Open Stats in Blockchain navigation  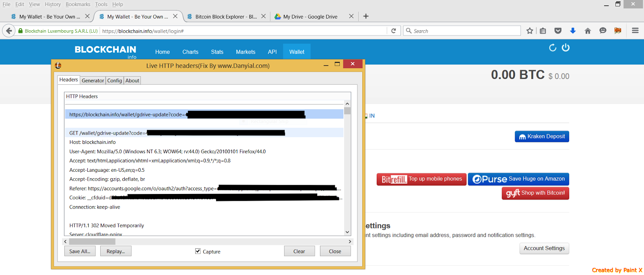coord(217,52)
